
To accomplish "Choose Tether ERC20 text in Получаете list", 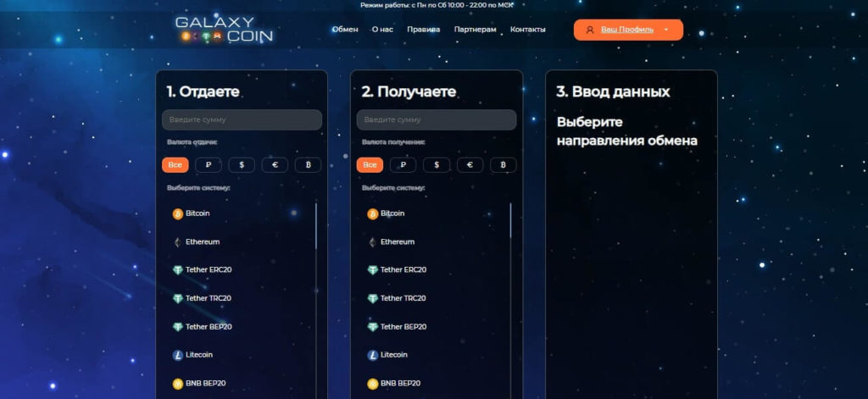I will pos(403,269).
